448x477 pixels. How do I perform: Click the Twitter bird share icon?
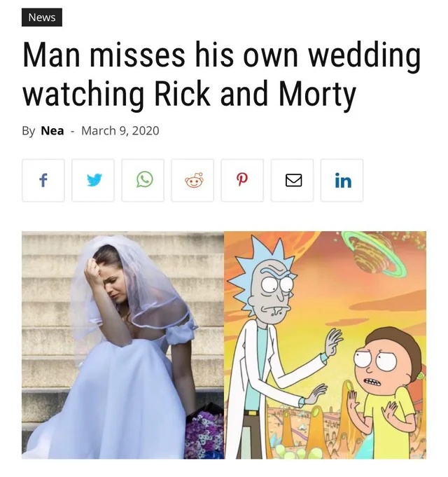pyautogui.click(x=93, y=180)
